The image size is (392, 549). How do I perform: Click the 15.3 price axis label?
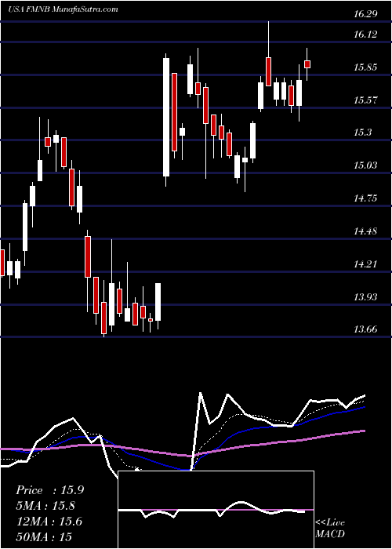pyautogui.click(x=362, y=133)
